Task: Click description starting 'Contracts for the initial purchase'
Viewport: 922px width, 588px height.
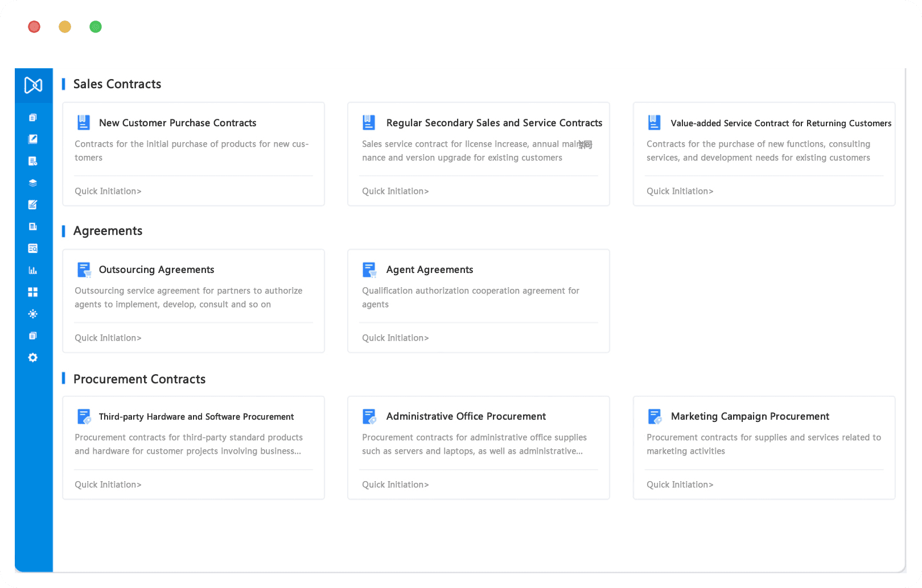Action: point(192,151)
